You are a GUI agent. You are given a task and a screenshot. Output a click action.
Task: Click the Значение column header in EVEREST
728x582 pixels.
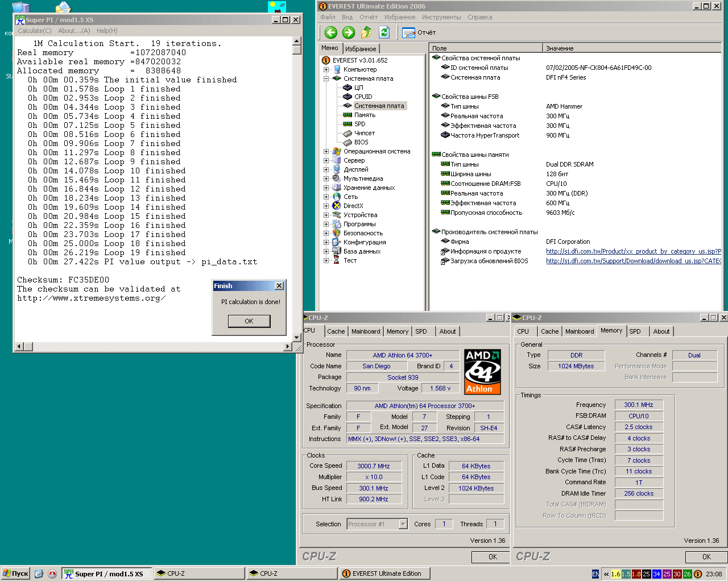(632, 48)
